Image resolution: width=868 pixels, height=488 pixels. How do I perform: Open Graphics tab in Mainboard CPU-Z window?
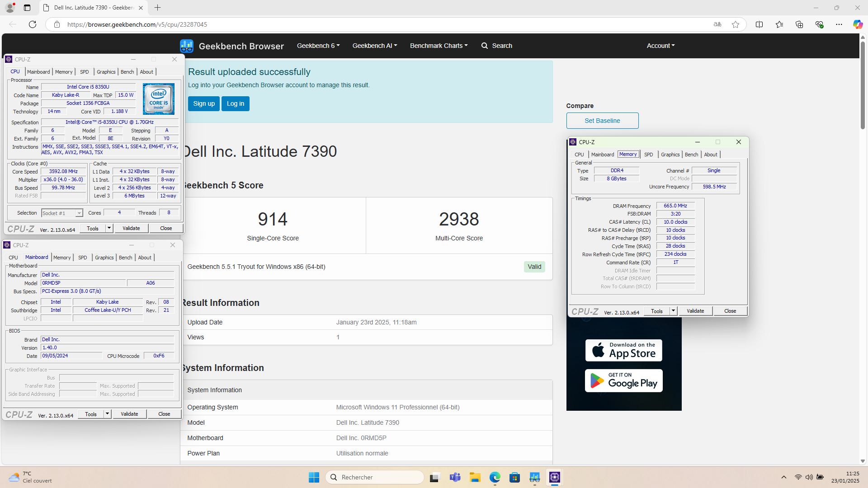click(104, 258)
